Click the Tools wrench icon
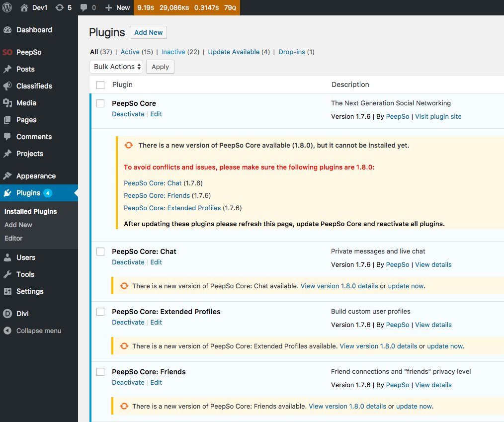 pos(8,274)
